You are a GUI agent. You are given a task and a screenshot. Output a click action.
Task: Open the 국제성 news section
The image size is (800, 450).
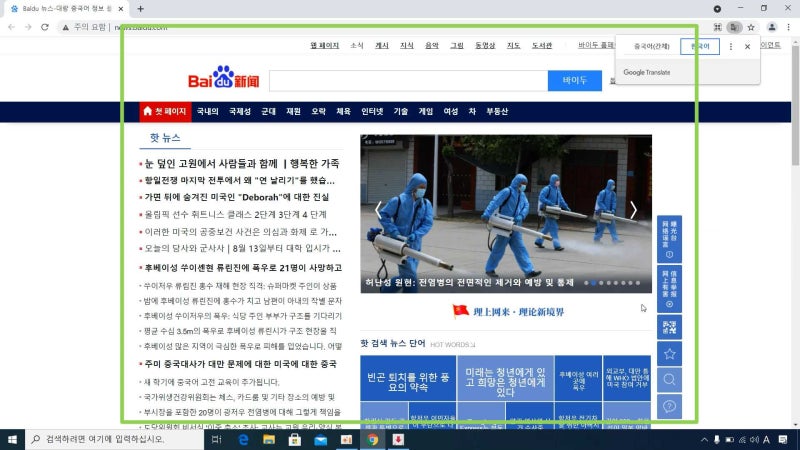click(240, 111)
